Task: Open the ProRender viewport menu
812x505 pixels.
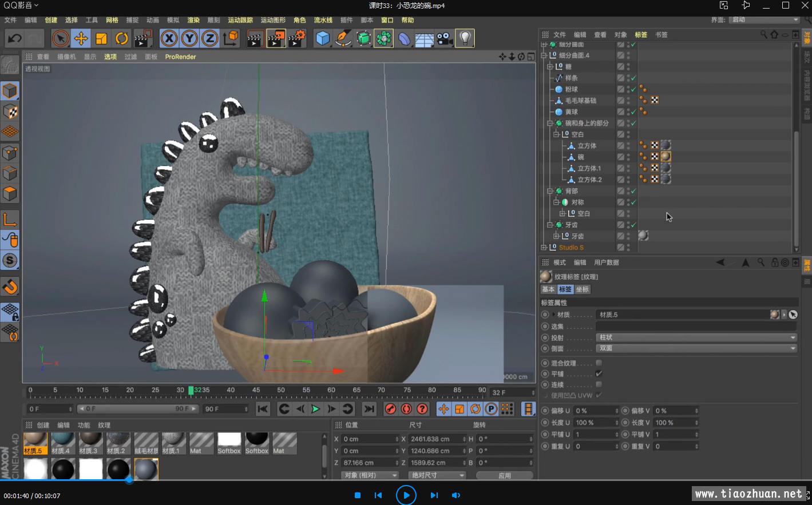Action: [x=180, y=57]
